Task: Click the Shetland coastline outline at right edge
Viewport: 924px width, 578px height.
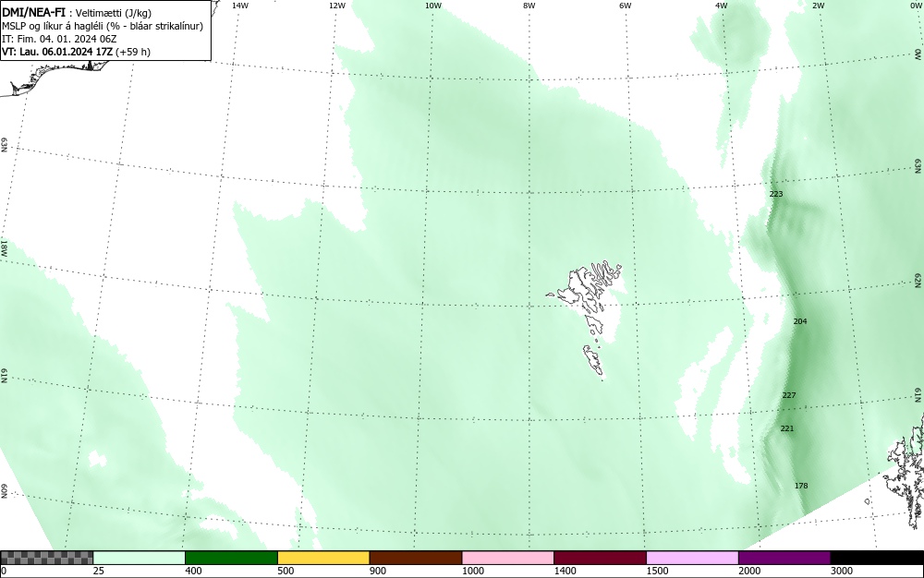Action: point(905,471)
